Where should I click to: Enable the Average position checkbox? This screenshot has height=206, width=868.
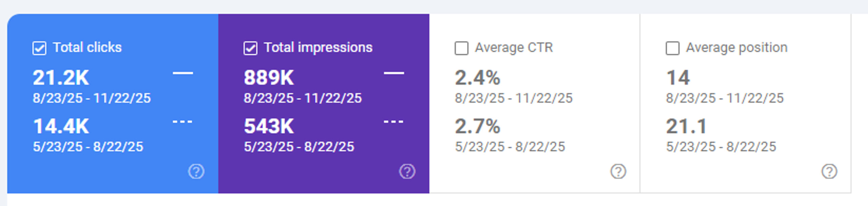673,48
